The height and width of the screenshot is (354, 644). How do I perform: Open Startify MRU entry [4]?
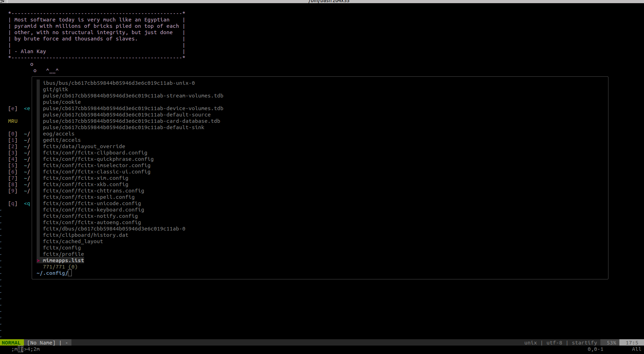tap(19, 159)
